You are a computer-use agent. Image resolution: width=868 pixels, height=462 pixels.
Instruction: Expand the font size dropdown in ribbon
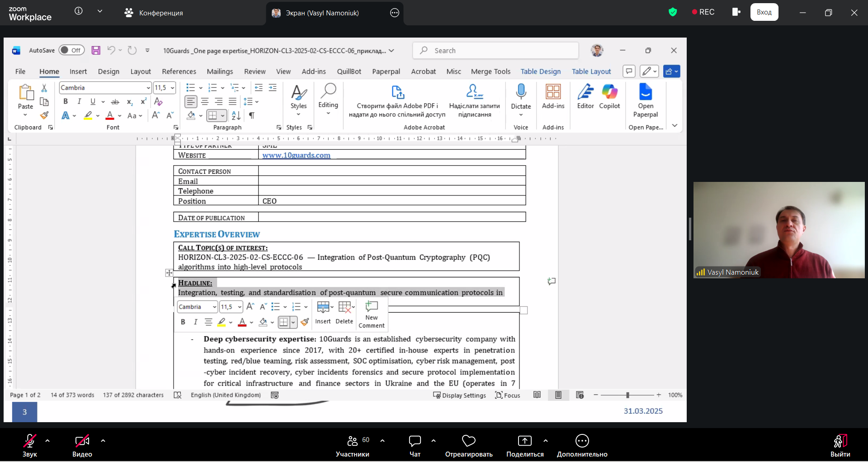(x=173, y=88)
